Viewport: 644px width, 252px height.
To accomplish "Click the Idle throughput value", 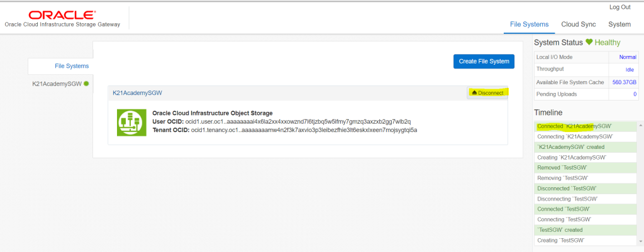I will (631, 69).
